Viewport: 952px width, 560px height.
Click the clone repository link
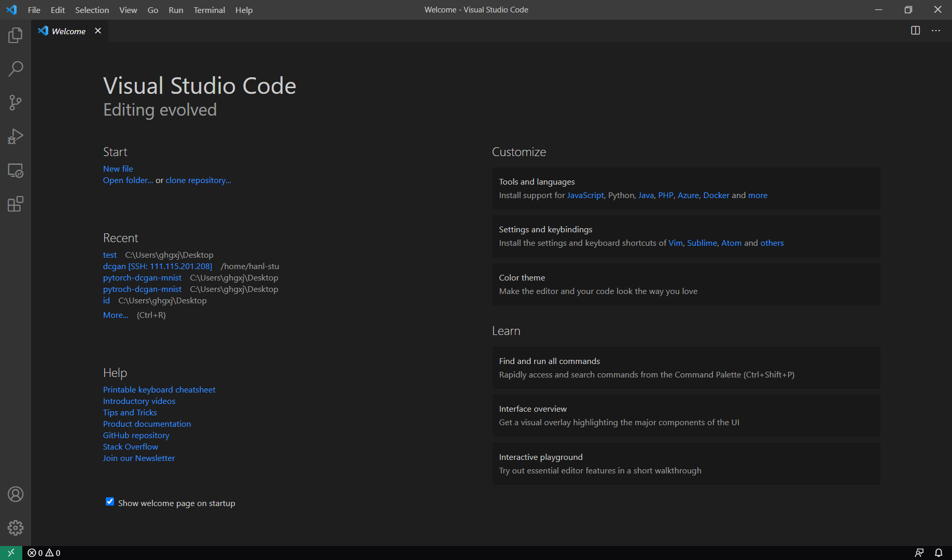[199, 180]
